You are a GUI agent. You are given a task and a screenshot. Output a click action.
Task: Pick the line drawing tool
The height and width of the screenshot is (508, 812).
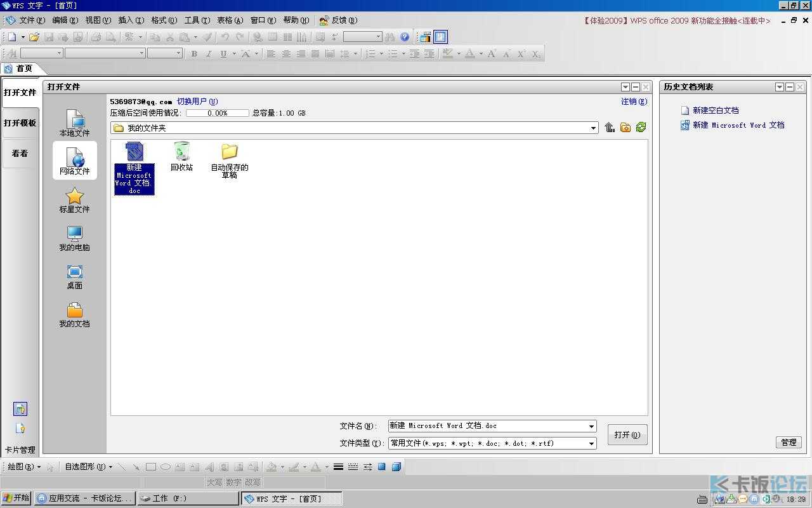[x=122, y=467]
